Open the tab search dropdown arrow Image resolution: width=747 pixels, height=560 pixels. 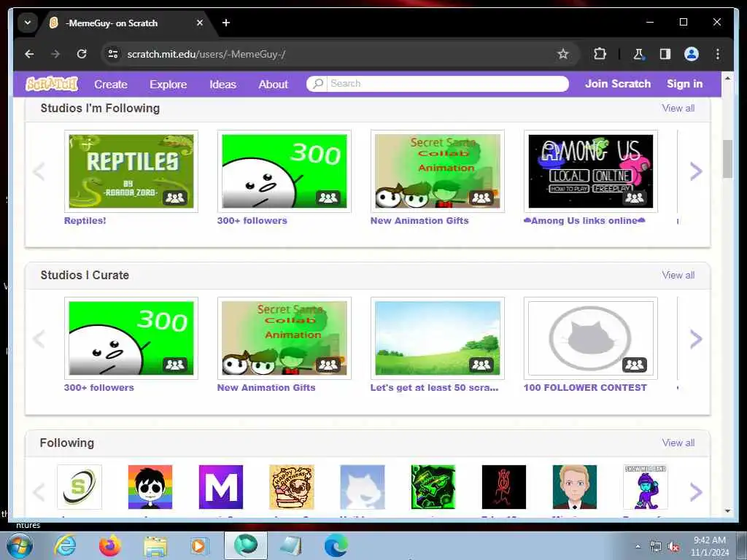28,23
